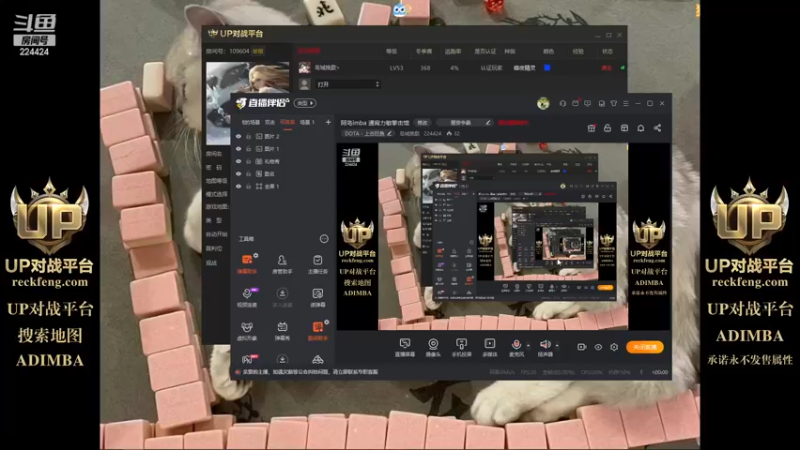
Task: Click the orange-highlighted tool icon beside 弹幕秀
Action: click(317, 330)
